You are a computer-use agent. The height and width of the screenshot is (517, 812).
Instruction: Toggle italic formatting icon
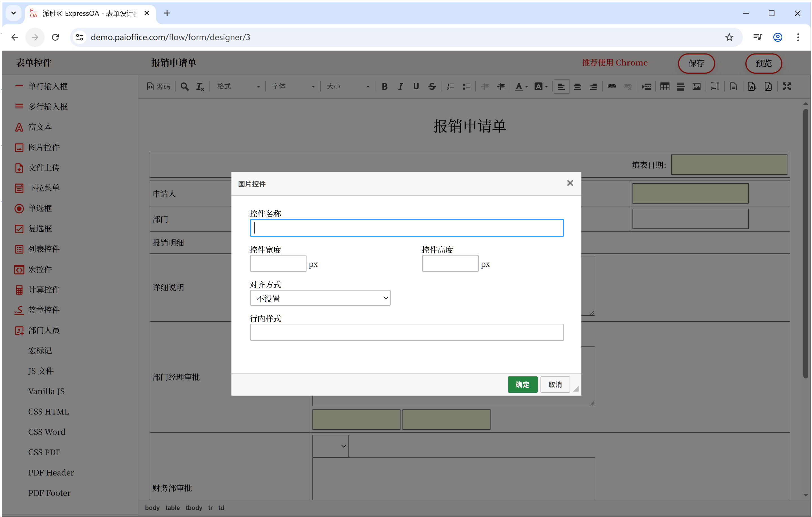tap(400, 87)
